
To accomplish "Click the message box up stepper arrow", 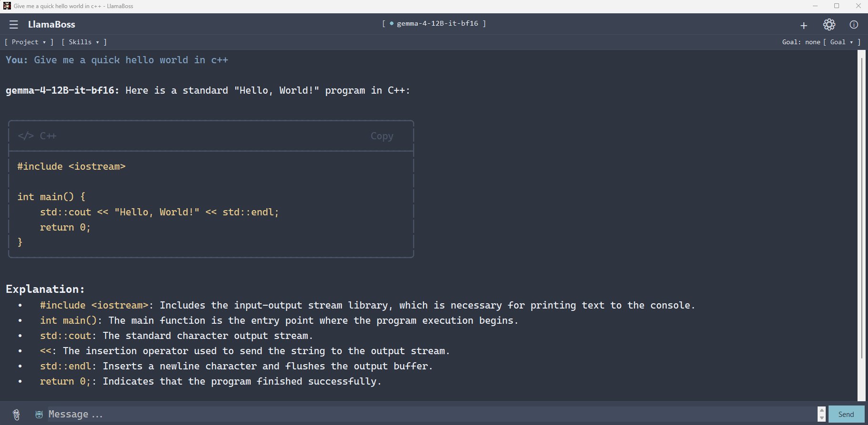I will [x=821, y=410].
